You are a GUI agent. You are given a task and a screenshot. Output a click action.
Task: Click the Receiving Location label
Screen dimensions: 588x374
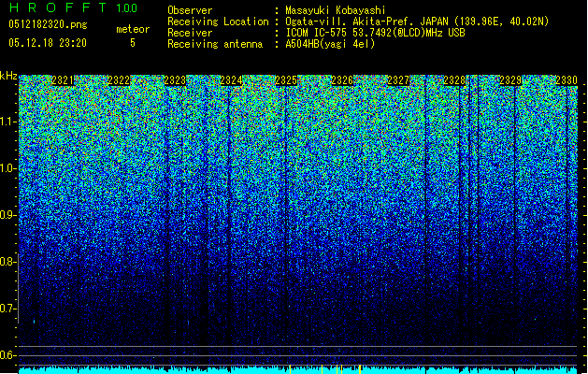click(218, 22)
